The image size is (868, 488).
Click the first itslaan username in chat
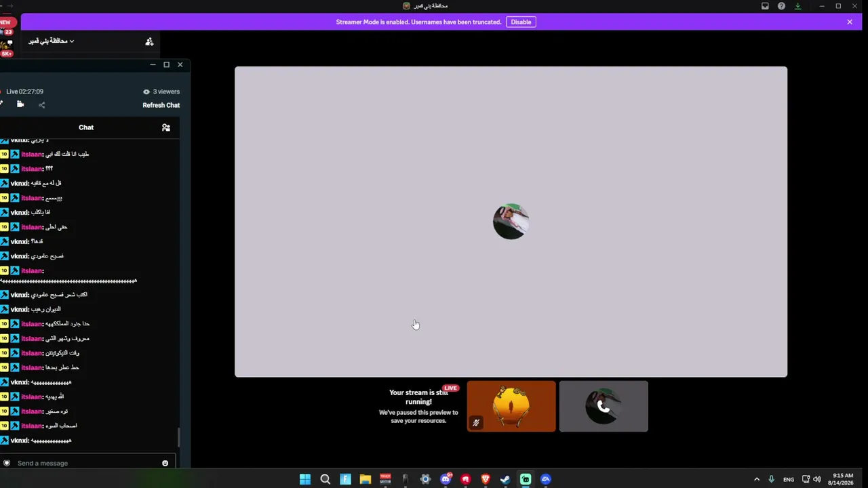32,154
